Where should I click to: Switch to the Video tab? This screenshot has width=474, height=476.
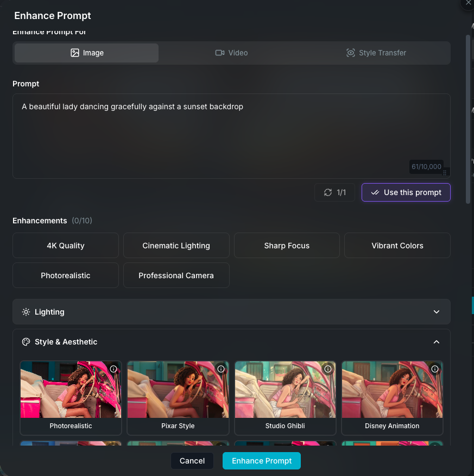231,53
